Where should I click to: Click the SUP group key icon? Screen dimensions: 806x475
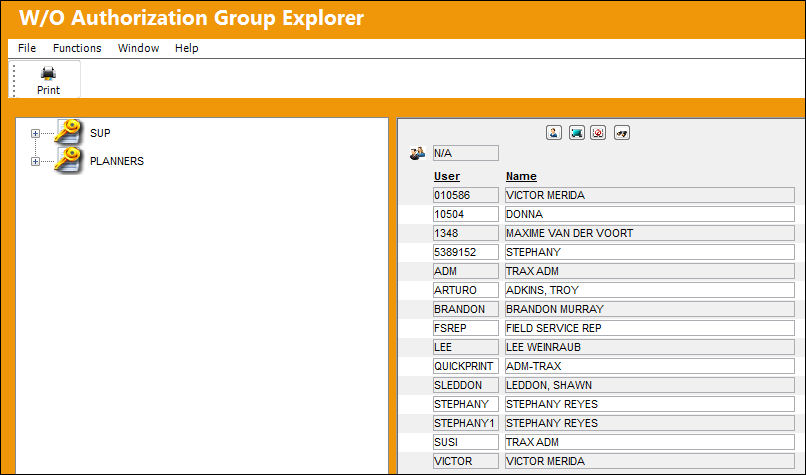[68, 132]
